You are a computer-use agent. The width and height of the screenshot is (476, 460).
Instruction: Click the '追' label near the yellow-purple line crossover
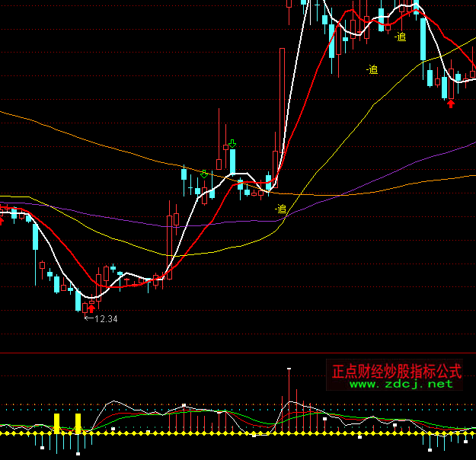click(x=281, y=209)
